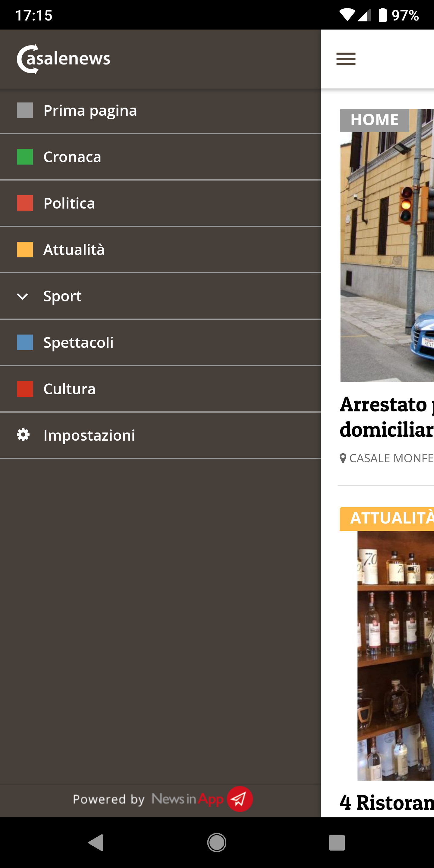The image size is (434, 868).
Task: Open the Spettacoli section
Action: click(x=160, y=343)
